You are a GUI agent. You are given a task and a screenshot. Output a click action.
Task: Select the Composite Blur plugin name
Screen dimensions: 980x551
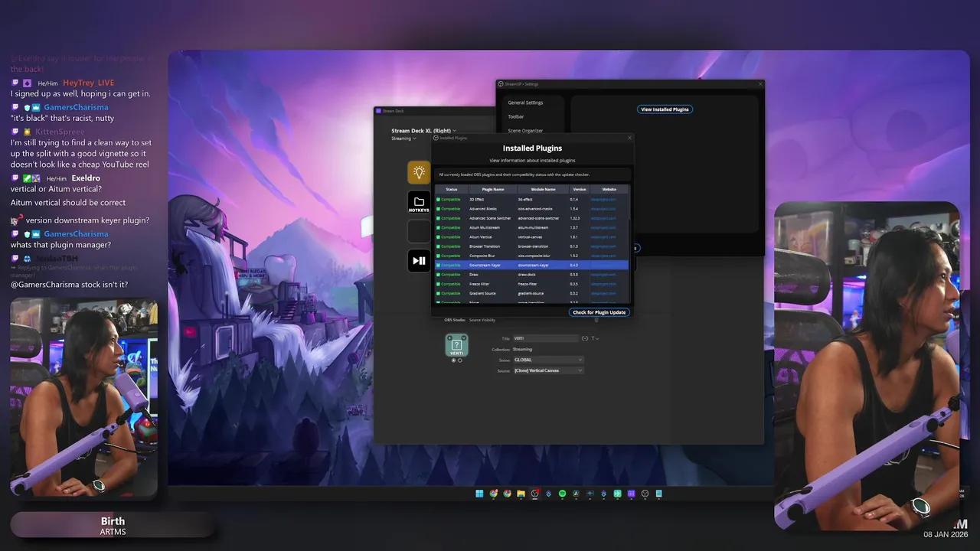[482, 256]
